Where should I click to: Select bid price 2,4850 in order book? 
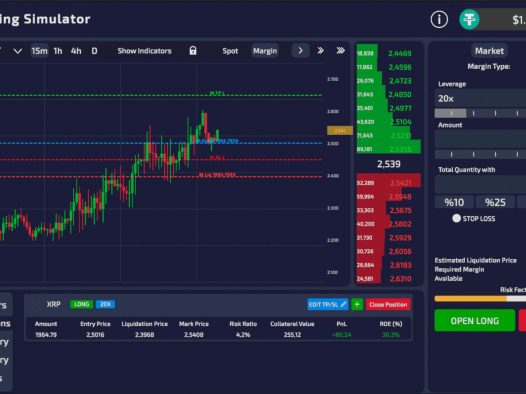click(x=400, y=95)
